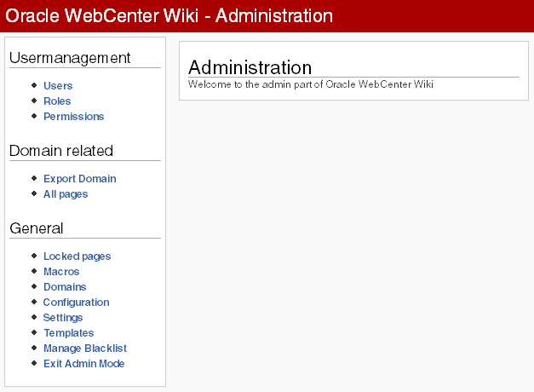Open the Permissions link

tap(73, 116)
